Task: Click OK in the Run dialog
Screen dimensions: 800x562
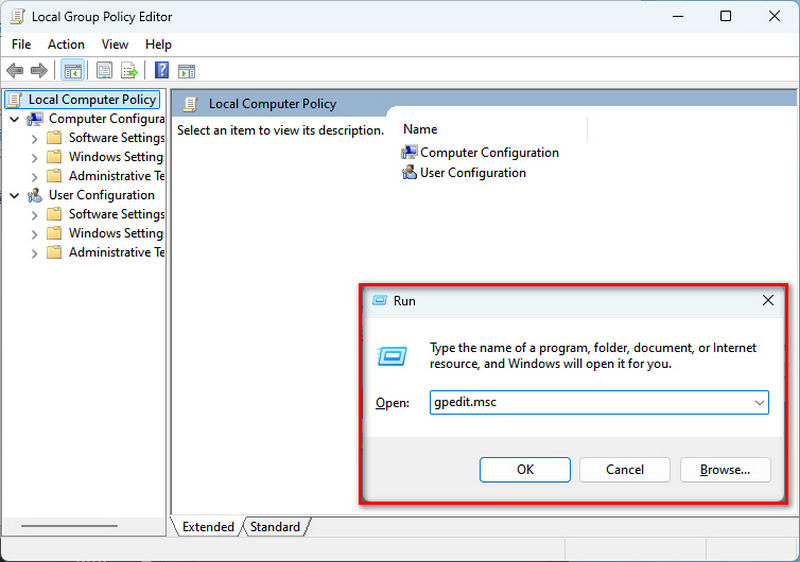Action: (525, 469)
